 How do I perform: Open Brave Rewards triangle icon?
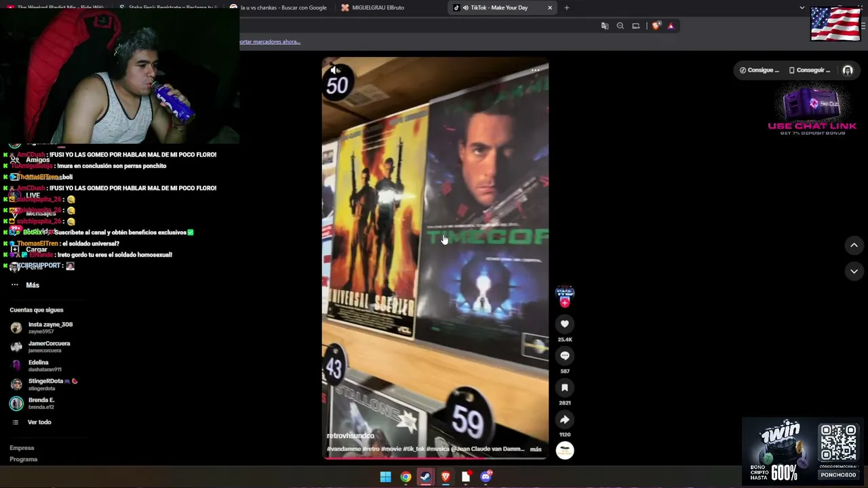(671, 26)
